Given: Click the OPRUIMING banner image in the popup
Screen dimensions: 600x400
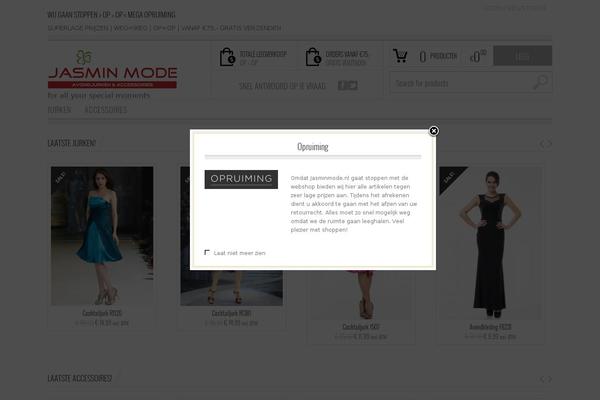Looking at the screenshot, I should pyautogui.click(x=241, y=179).
